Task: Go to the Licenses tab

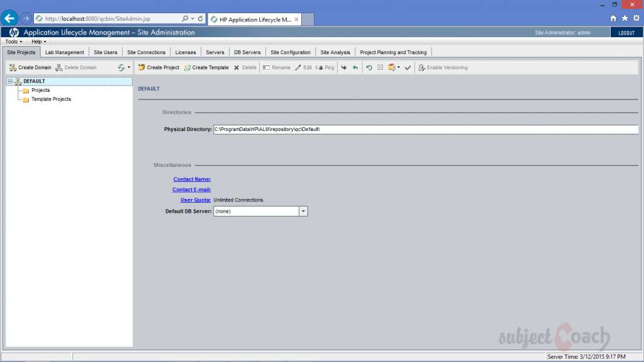Action: click(x=186, y=52)
